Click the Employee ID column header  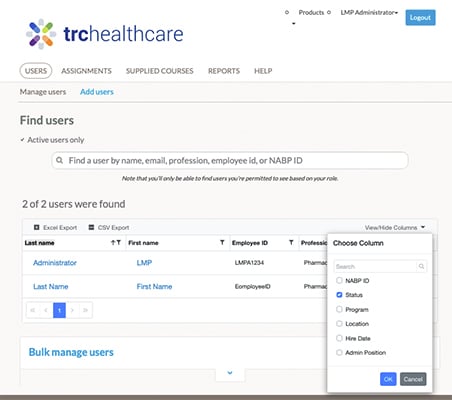[250, 243]
